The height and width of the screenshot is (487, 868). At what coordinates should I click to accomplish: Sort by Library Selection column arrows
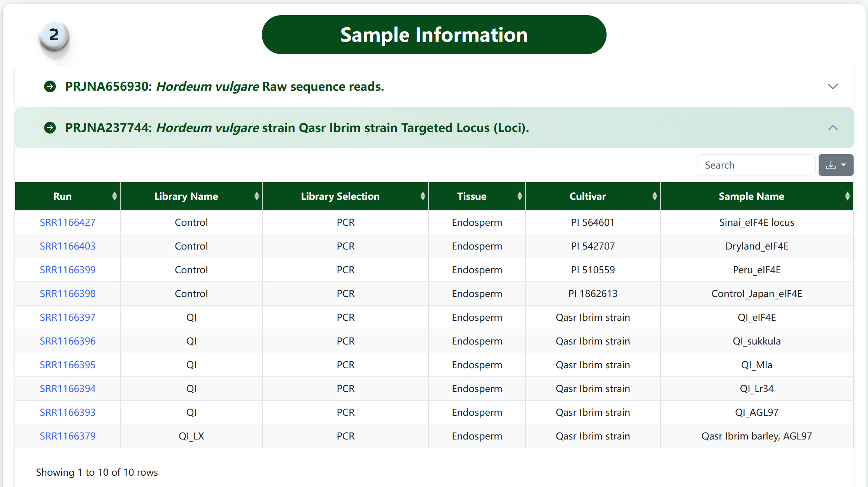(x=423, y=196)
